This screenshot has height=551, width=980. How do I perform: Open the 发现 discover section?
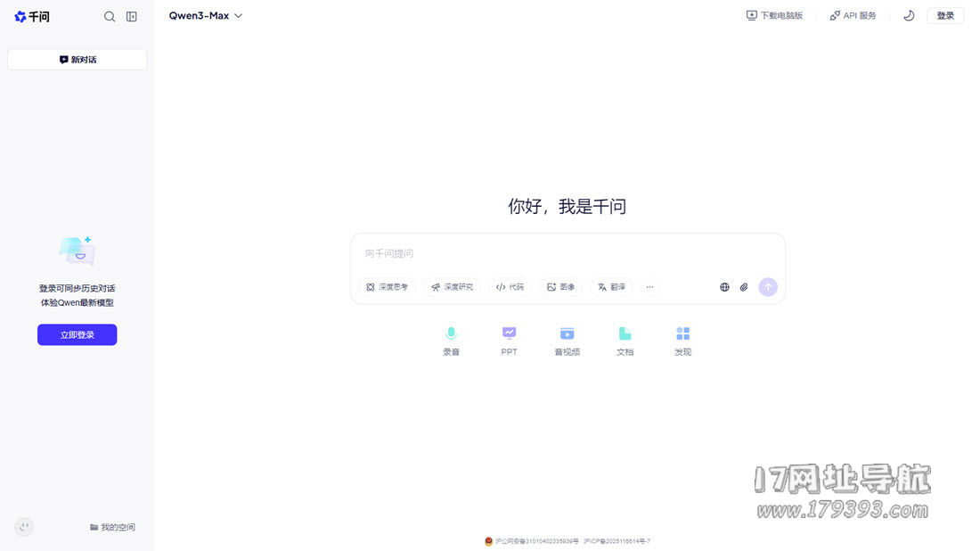(x=682, y=340)
